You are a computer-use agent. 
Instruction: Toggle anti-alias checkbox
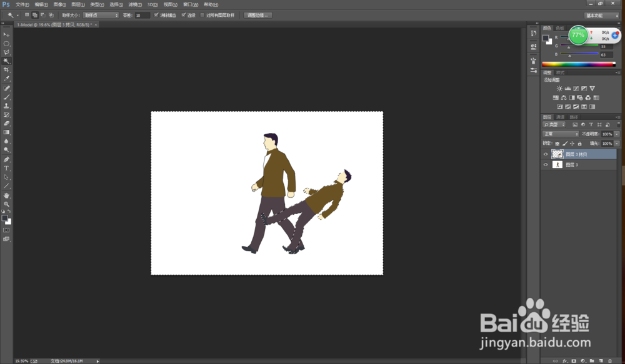tap(156, 15)
